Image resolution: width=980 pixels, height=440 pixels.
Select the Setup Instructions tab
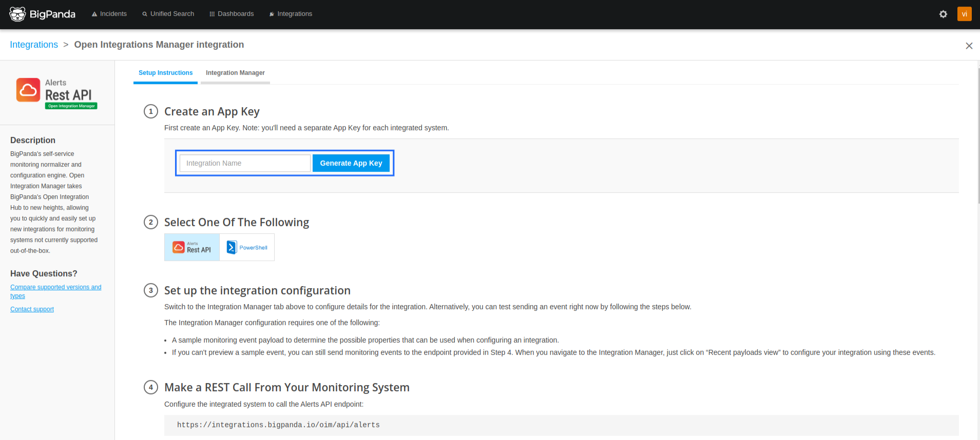tap(165, 73)
